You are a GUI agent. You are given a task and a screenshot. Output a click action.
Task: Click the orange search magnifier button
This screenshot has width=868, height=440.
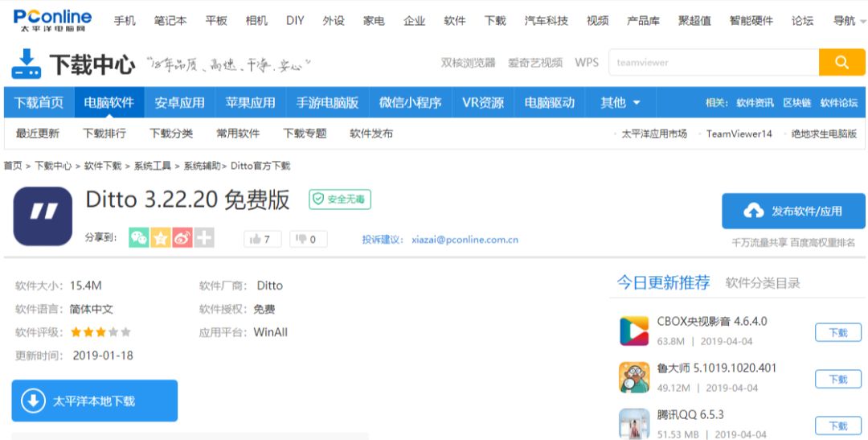(x=842, y=63)
